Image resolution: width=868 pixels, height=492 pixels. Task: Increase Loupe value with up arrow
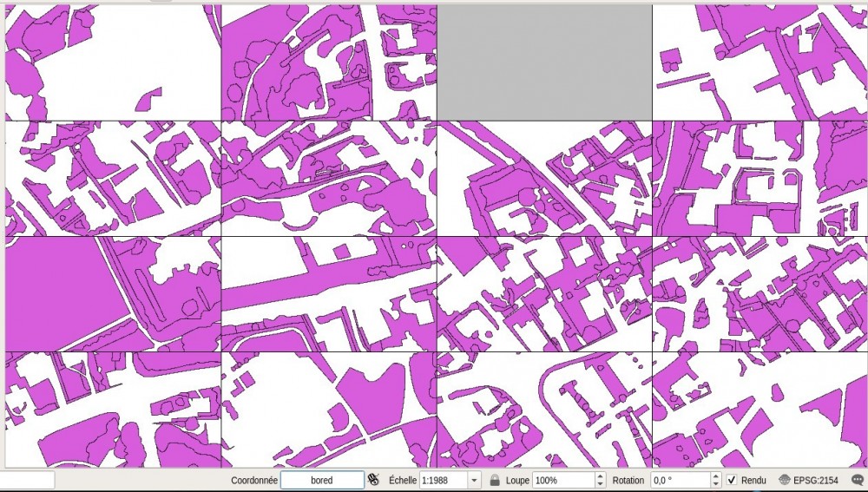[x=600, y=476]
